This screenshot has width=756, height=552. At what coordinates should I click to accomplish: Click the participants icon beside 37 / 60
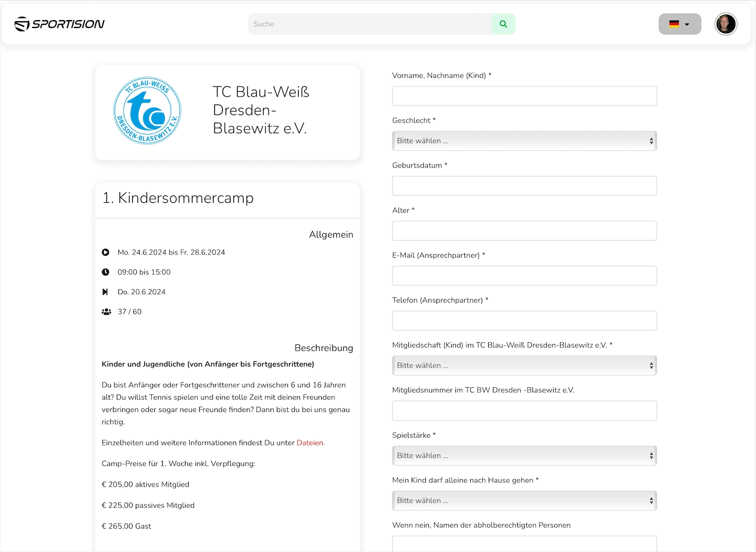click(106, 312)
